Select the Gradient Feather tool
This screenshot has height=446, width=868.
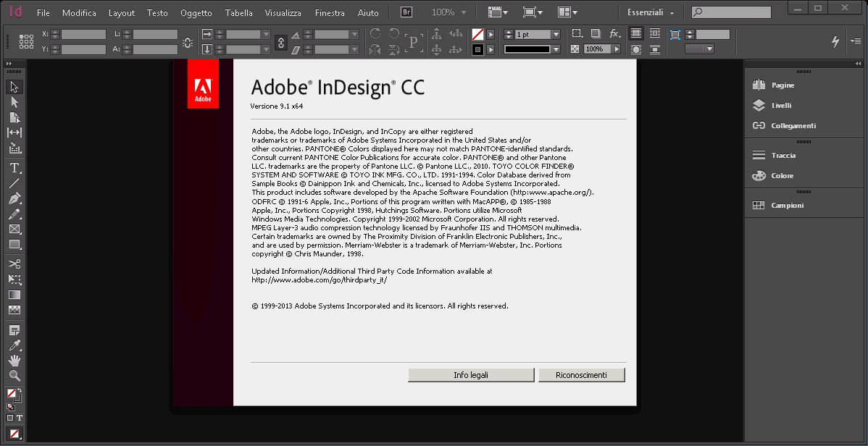coord(14,310)
